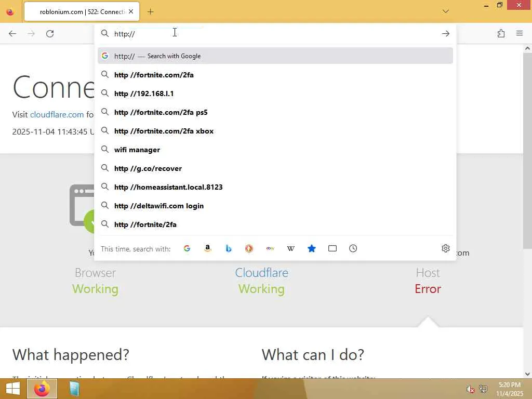This screenshot has width=532, height=399.
Task: Search history with clock icon
Action: pos(353,248)
